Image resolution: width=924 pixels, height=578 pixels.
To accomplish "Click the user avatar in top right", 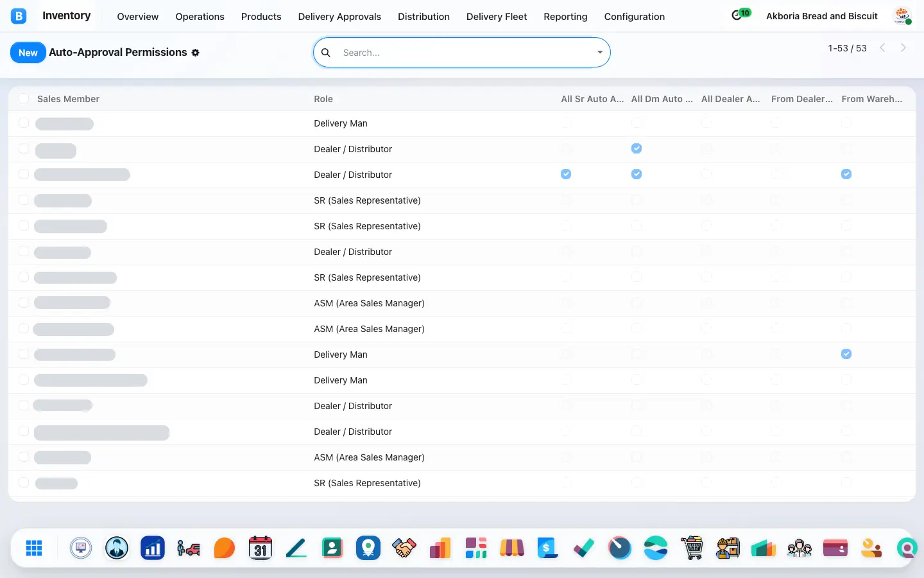I will coord(902,15).
